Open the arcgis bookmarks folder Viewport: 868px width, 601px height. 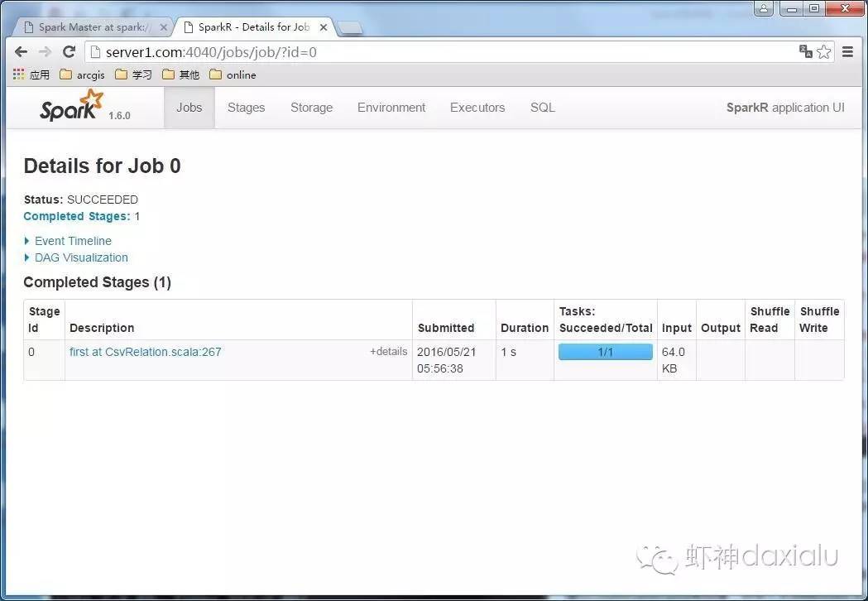82,75
